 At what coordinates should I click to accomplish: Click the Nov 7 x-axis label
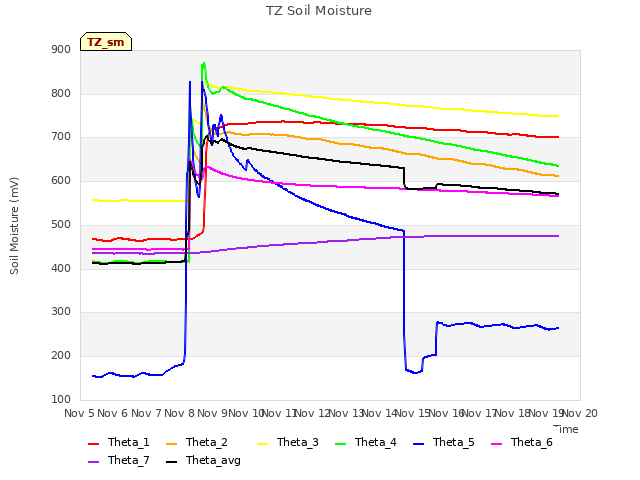click(x=146, y=413)
